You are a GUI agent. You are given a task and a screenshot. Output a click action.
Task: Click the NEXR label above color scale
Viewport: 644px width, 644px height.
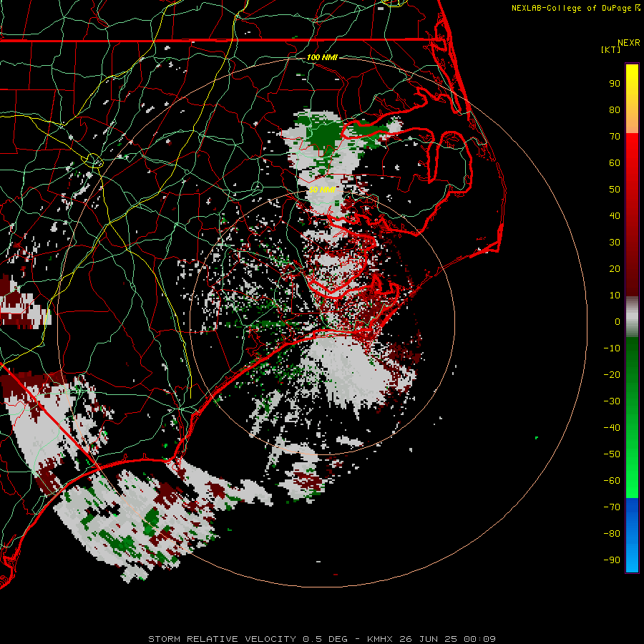click(629, 43)
